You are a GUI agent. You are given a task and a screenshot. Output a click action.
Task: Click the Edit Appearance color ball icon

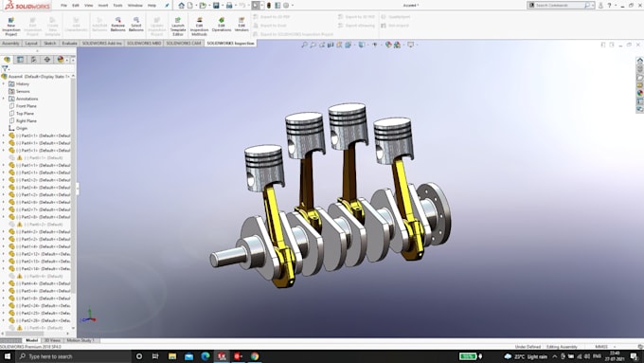coord(388,45)
